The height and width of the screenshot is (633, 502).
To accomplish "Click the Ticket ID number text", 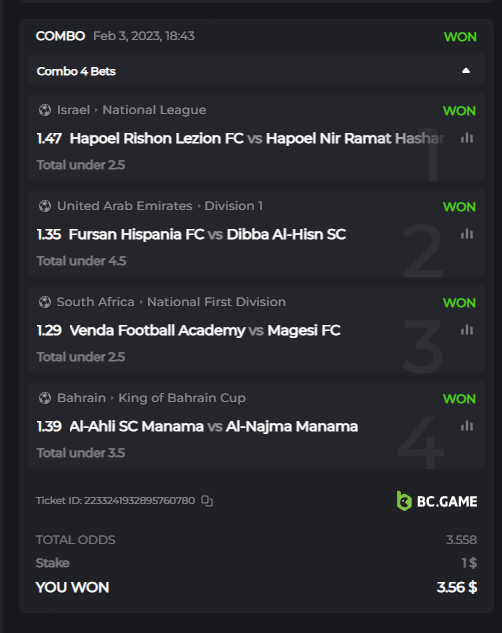I will (139, 501).
